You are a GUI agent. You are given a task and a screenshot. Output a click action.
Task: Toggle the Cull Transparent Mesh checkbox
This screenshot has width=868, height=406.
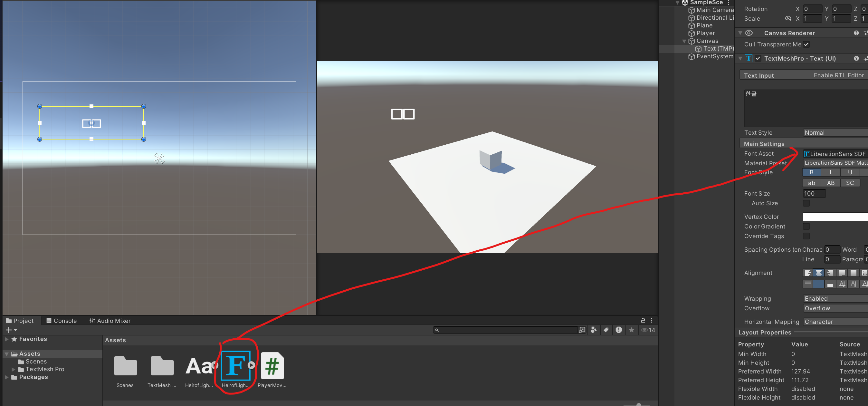(806, 44)
